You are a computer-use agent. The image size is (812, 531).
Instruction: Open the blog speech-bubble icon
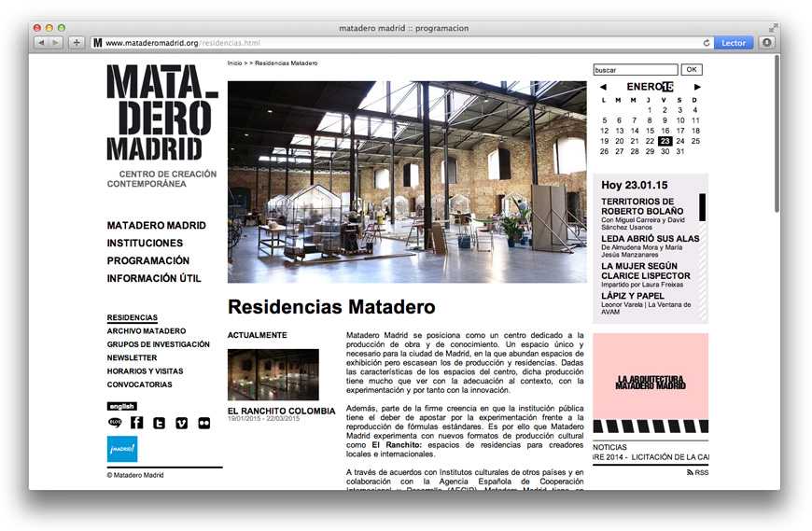(x=115, y=423)
